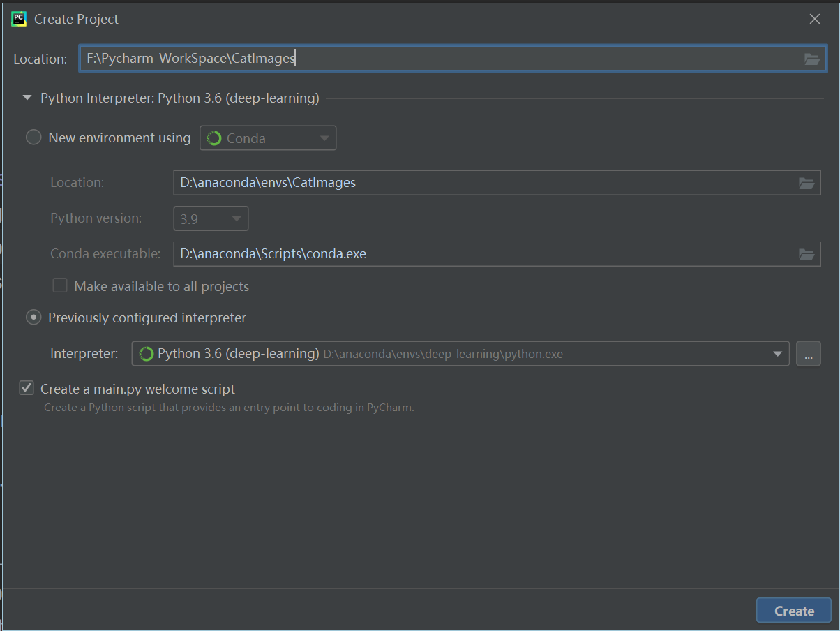Click the 'Create a Python script that provides an entry point' description
The image size is (840, 631).
point(229,408)
